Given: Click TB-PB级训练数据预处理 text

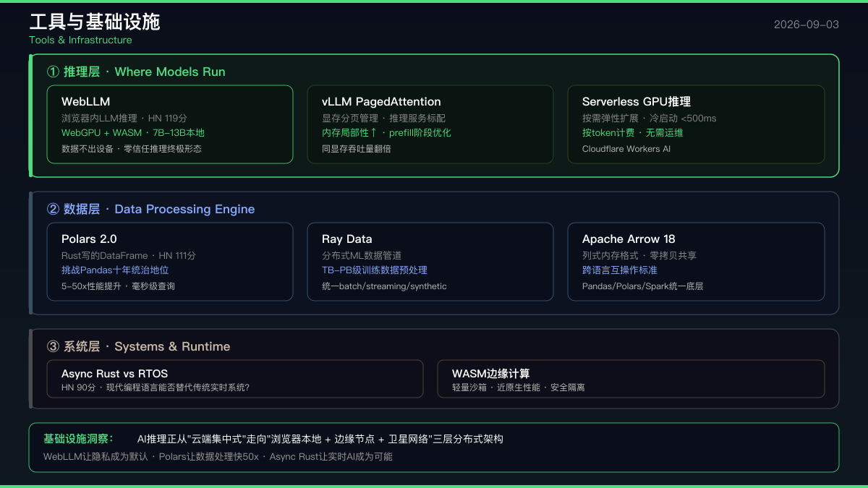Looking at the screenshot, I should click(375, 270).
